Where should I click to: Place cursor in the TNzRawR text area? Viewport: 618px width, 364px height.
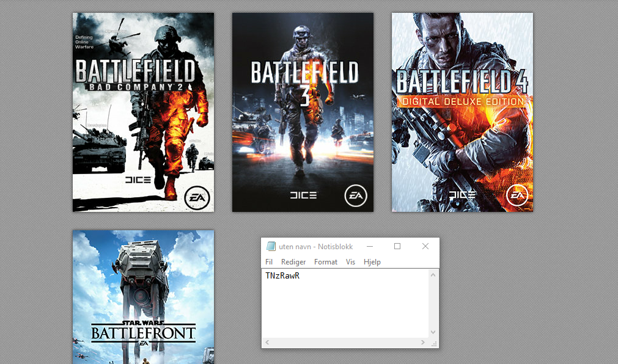pos(345,304)
